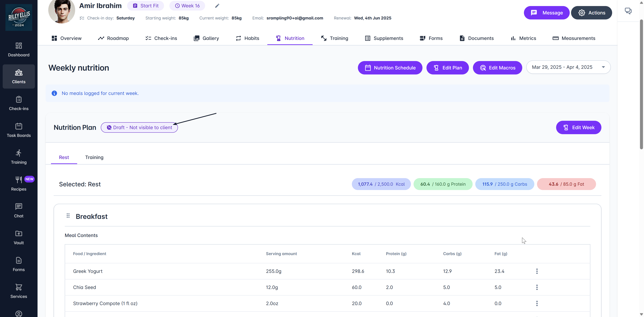Image resolution: width=644 pixels, height=317 pixels.
Task: Click Strawberry Compote (1 fl oz) name
Action: 105,304
